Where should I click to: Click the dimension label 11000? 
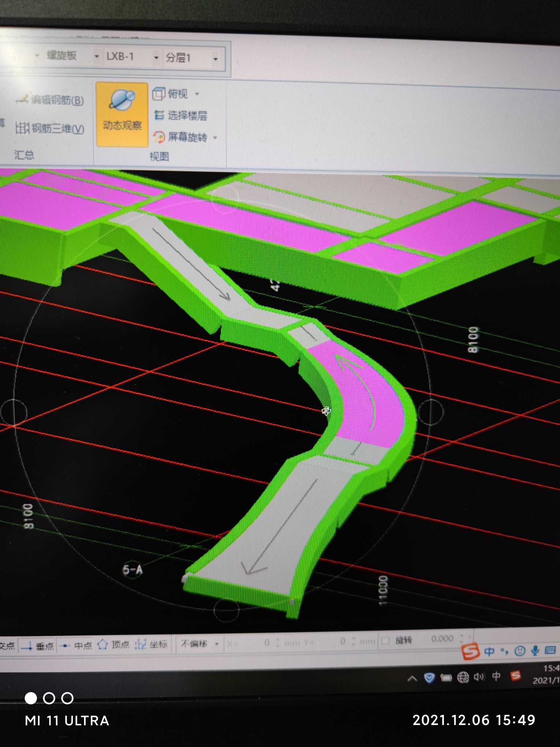382,591
